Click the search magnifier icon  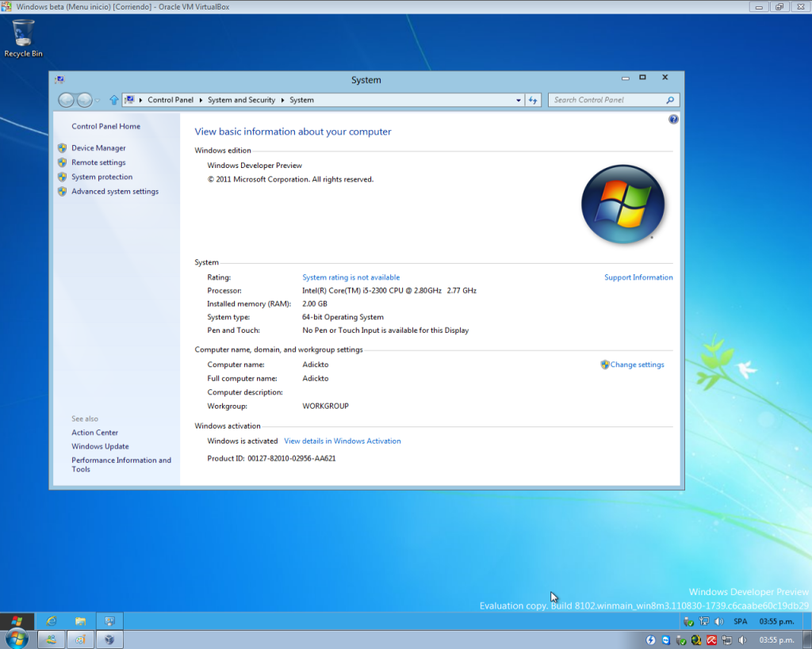[x=670, y=100]
